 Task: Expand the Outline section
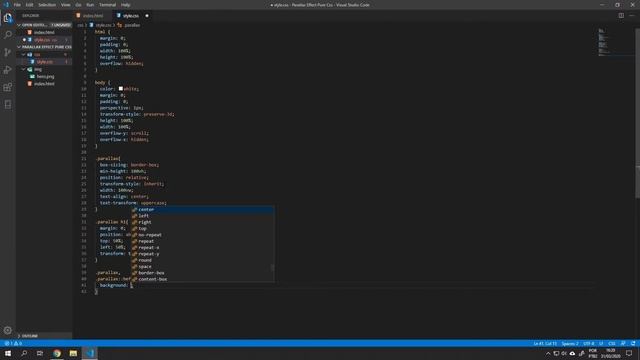pos(44,336)
